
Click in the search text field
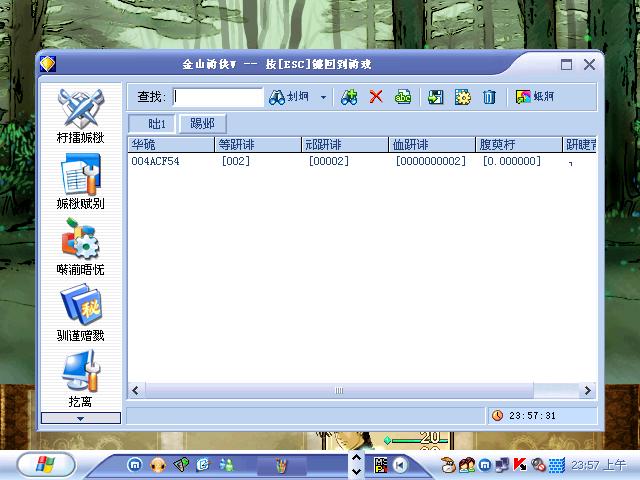(218, 97)
